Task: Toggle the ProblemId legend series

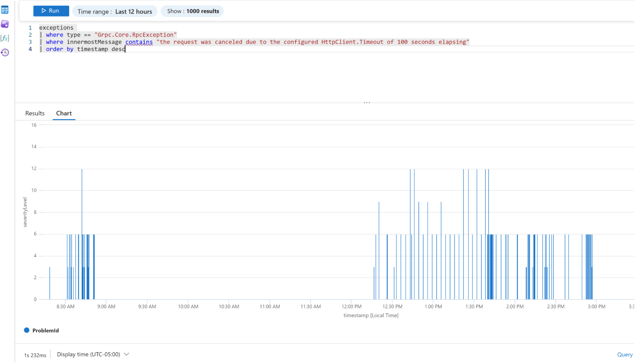Action: pos(45,331)
